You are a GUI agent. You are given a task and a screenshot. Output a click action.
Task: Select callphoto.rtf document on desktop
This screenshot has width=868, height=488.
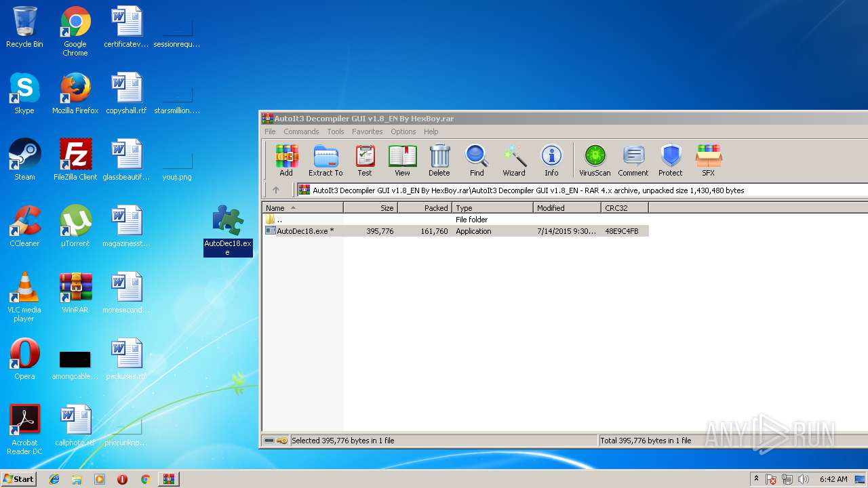(x=75, y=426)
